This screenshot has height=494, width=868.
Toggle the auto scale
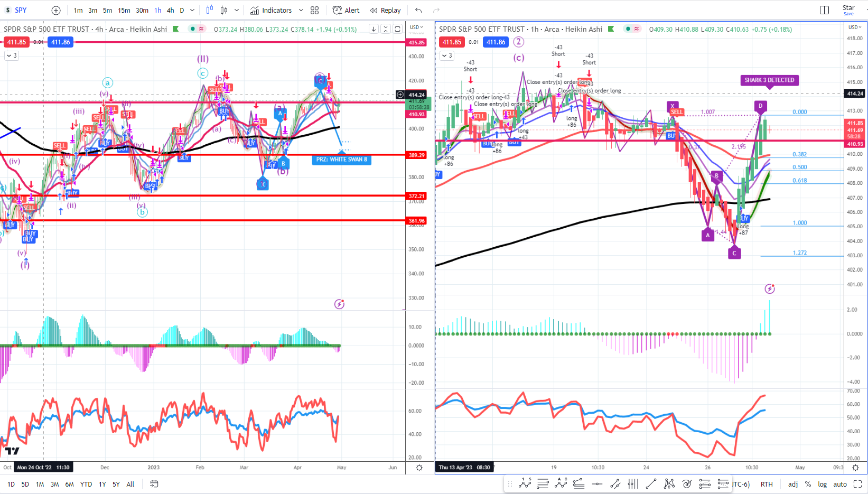click(x=840, y=484)
